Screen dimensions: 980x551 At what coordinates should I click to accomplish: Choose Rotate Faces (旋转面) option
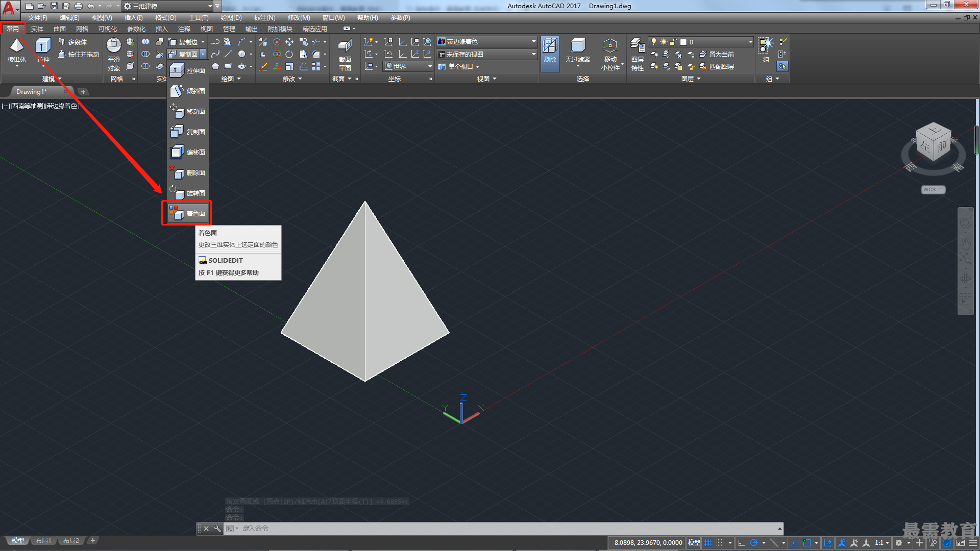click(x=188, y=193)
